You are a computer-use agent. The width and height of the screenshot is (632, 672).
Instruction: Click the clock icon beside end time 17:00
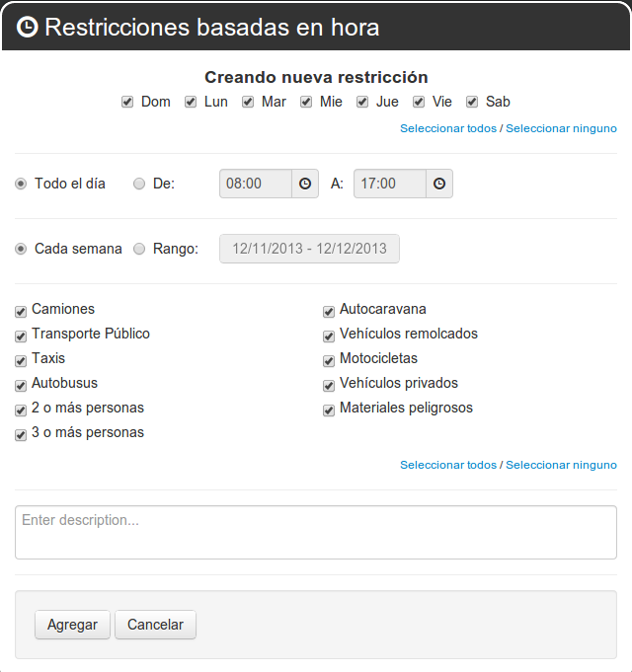[439, 184]
